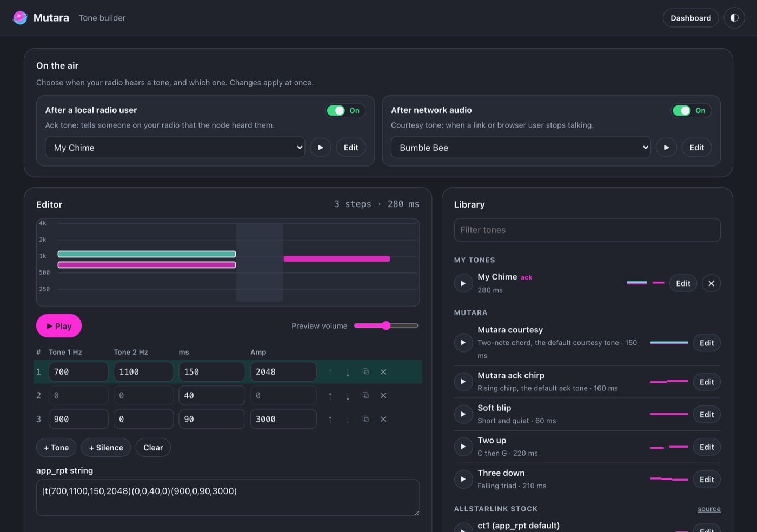Duplicate step 3 in the editor
757x532 pixels.
click(366, 420)
